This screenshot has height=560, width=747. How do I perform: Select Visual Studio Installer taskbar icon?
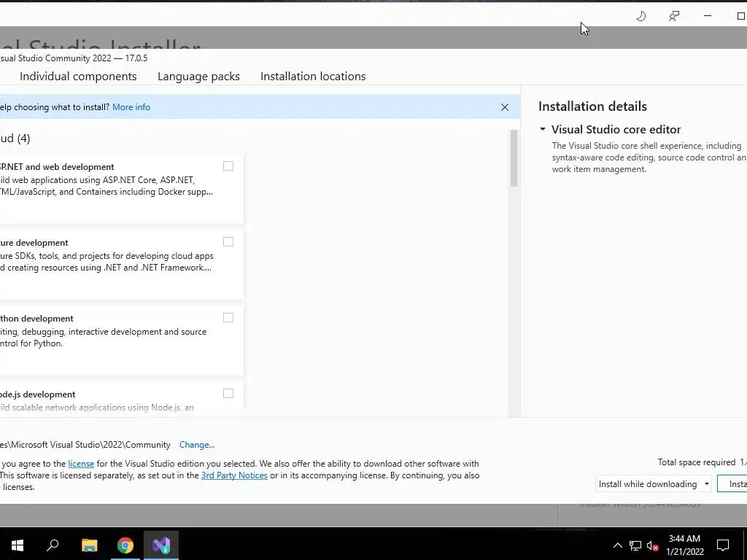pos(161,545)
